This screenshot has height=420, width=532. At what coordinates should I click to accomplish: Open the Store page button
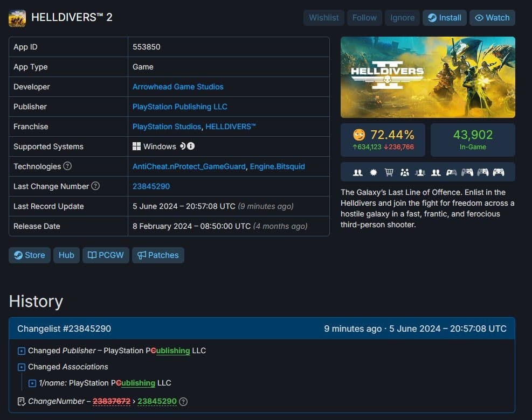coord(30,255)
